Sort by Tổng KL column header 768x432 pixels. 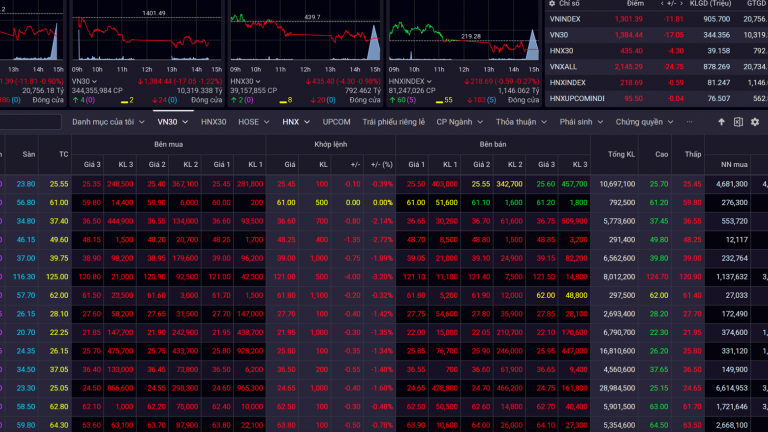(x=621, y=154)
